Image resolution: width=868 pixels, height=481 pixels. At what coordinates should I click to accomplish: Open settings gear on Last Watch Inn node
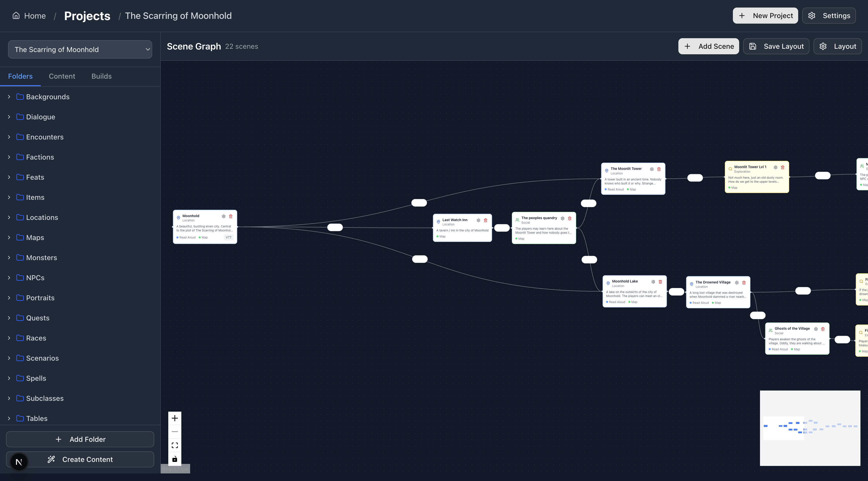(x=478, y=220)
